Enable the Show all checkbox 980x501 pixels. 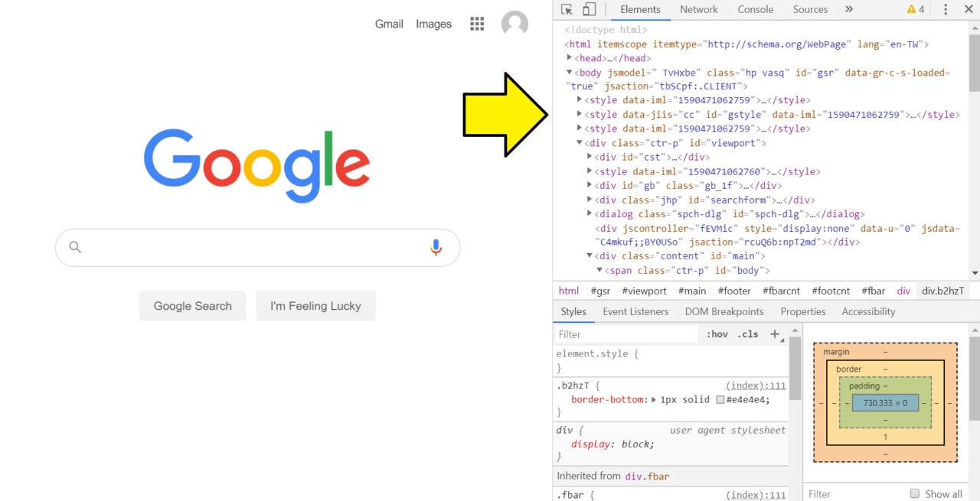pos(914,493)
